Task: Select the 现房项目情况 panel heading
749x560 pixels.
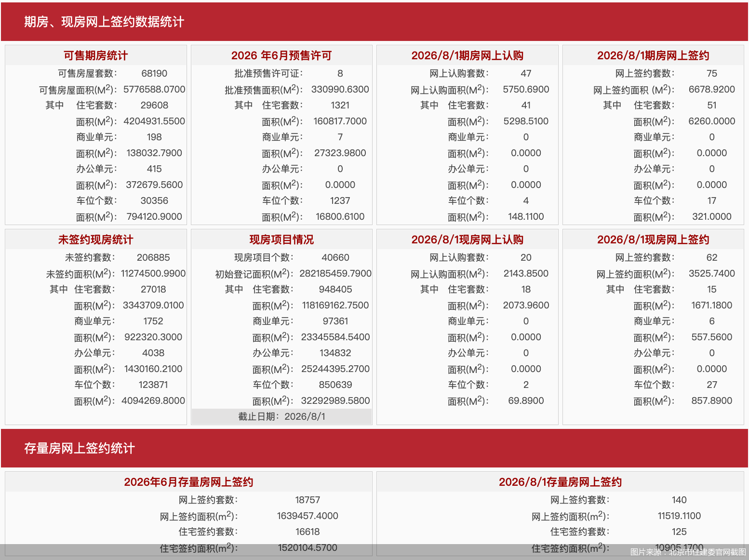Action: point(281,240)
